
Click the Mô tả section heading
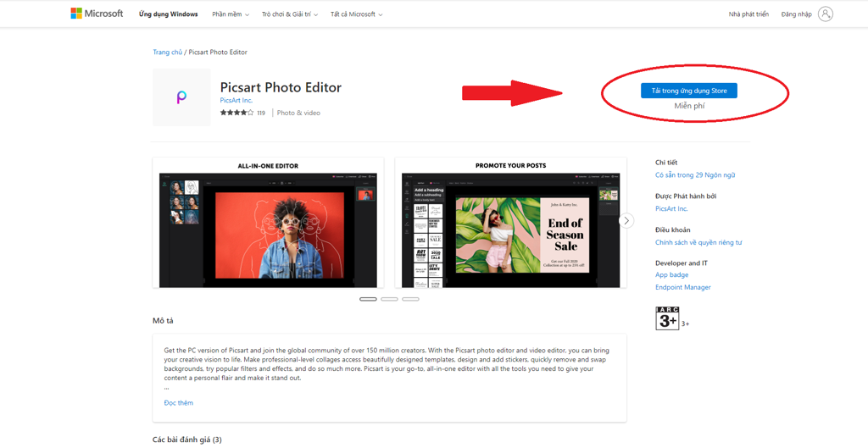pos(163,321)
